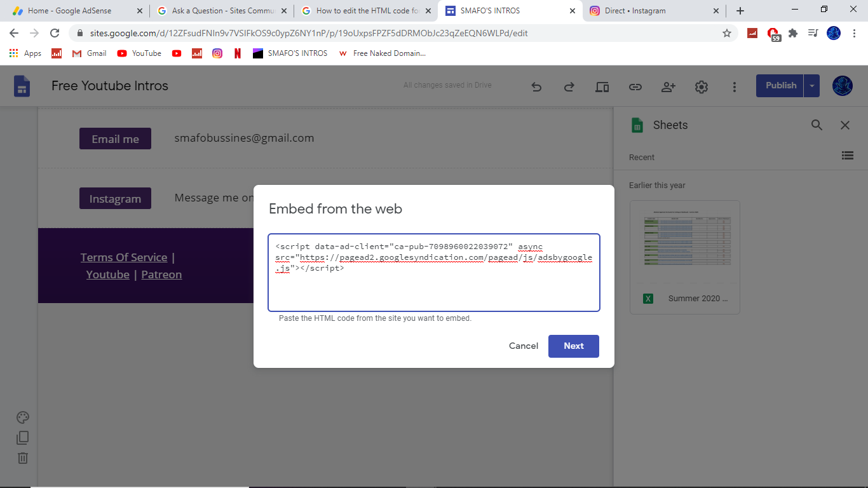
Task: Switch to Direct • Instagram tab
Action: point(655,11)
